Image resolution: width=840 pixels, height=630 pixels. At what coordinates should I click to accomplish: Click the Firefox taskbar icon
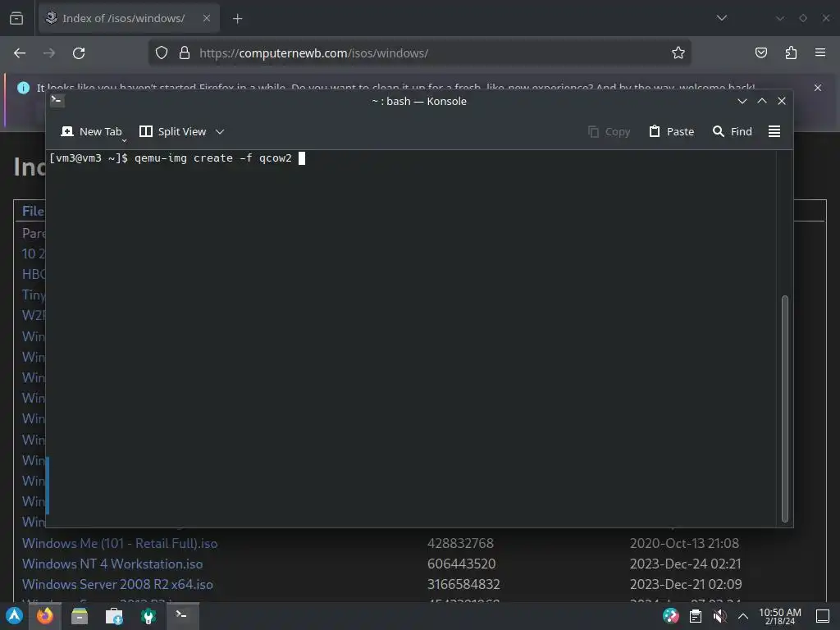pos(45,616)
